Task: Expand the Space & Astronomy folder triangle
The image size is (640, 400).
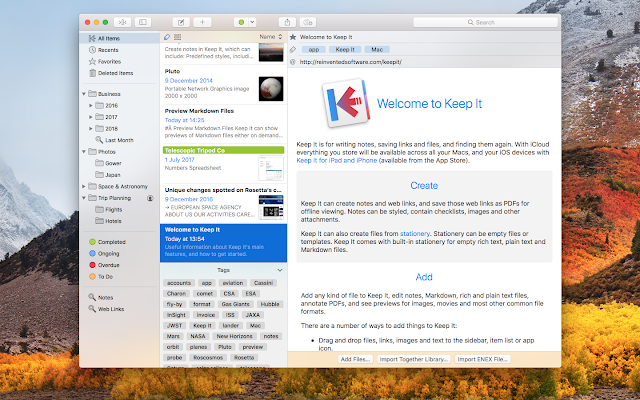Action: tap(84, 186)
